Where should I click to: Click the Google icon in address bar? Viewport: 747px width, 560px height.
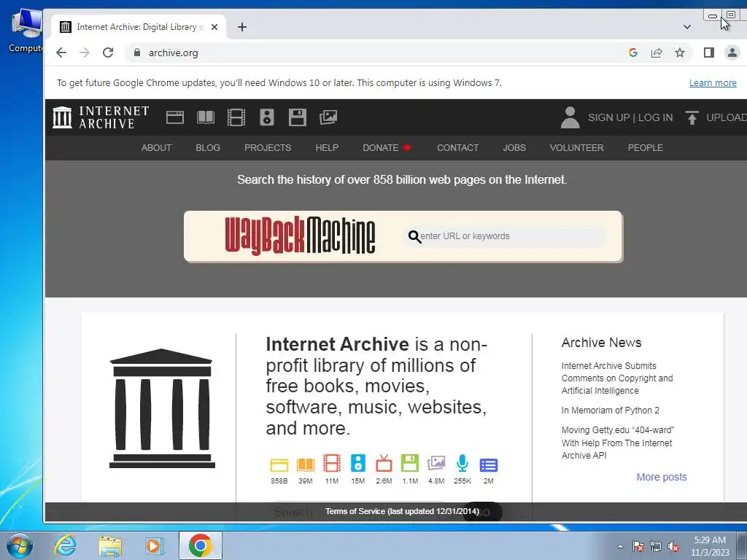point(633,52)
